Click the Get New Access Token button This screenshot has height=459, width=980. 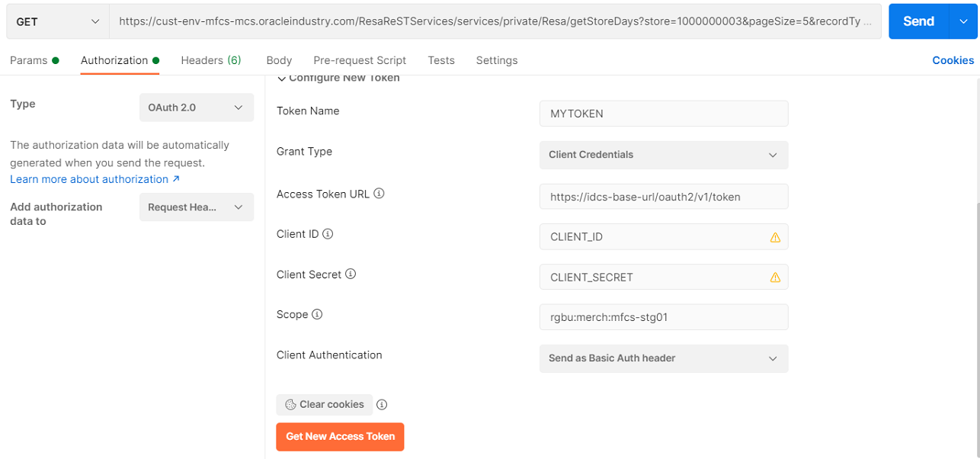click(x=340, y=436)
